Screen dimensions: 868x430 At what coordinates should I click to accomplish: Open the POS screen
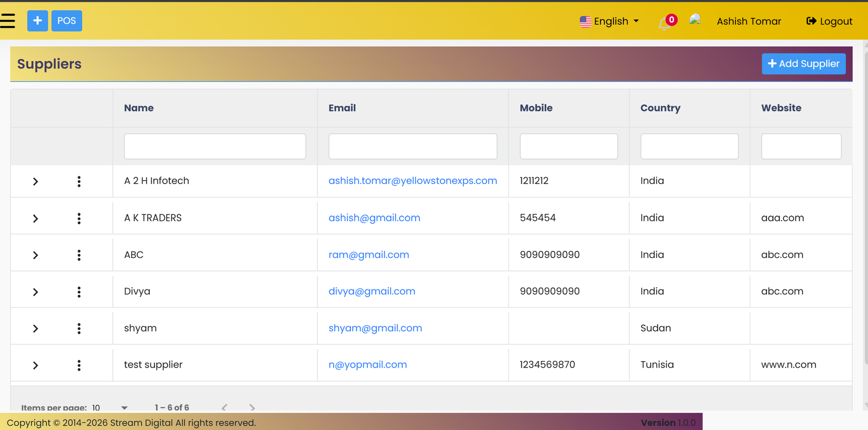pos(67,21)
